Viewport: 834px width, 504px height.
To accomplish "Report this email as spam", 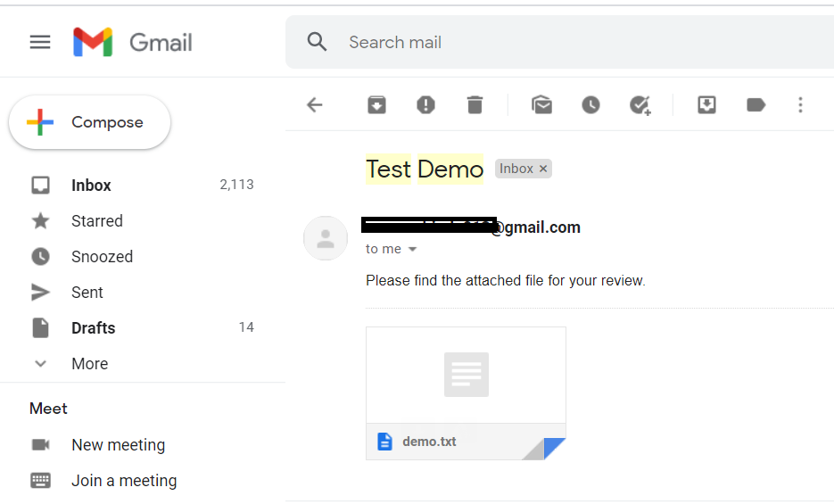I will tap(425, 105).
